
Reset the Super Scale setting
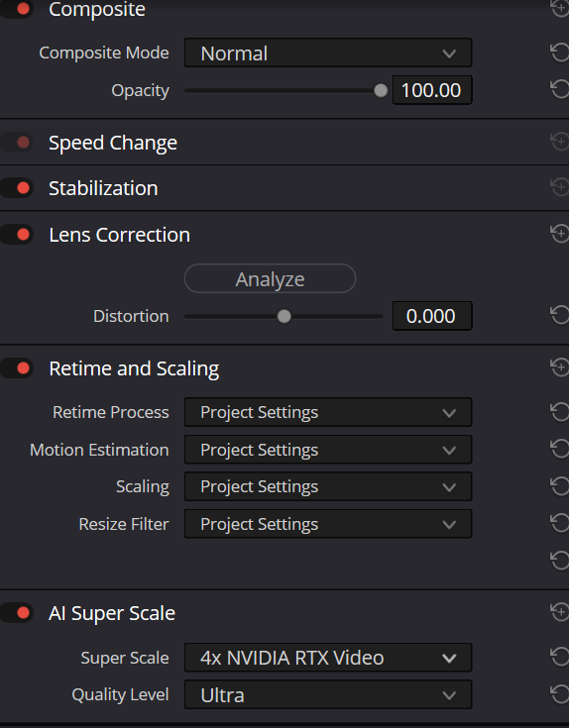click(x=560, y=657)
